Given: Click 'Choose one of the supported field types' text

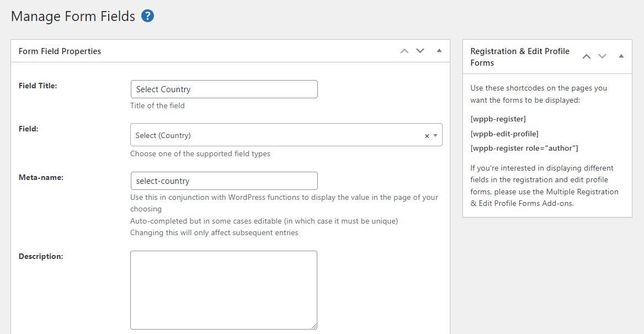Looking at the screenshot, I should [200, 153].
